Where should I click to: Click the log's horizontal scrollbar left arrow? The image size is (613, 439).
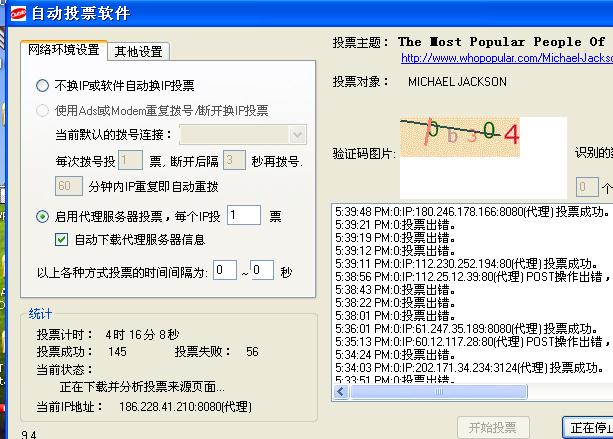pyautogui.click(x=341, y=392)
